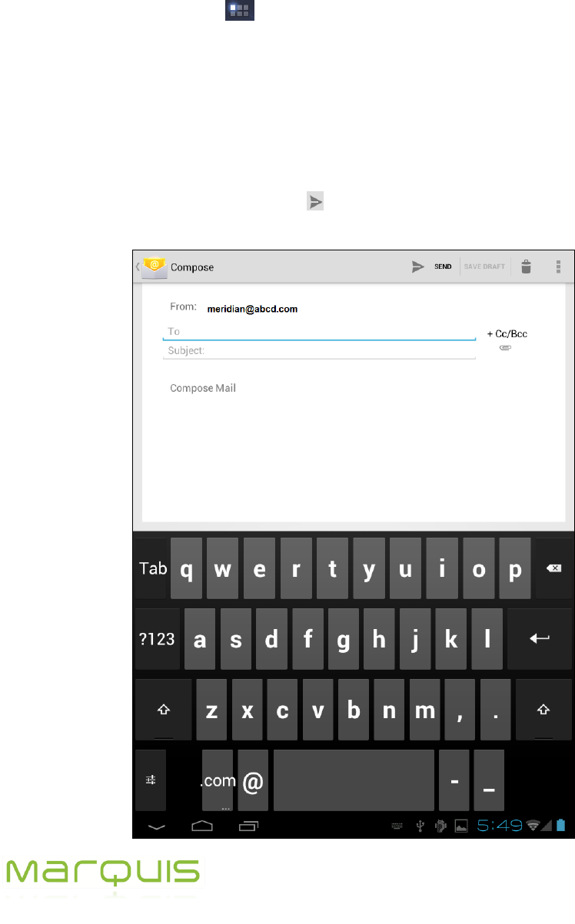Discard the email with the trash icon
The height and width of the screenshot is (924, 575).
[x=526, y=267]
